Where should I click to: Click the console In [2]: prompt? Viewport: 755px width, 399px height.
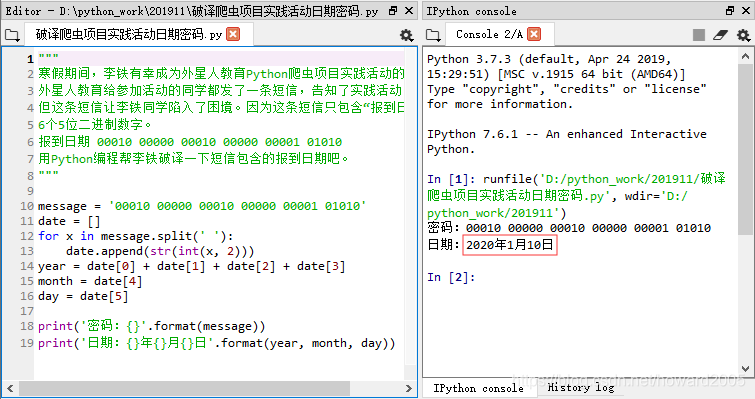click(x=451, y=277)
